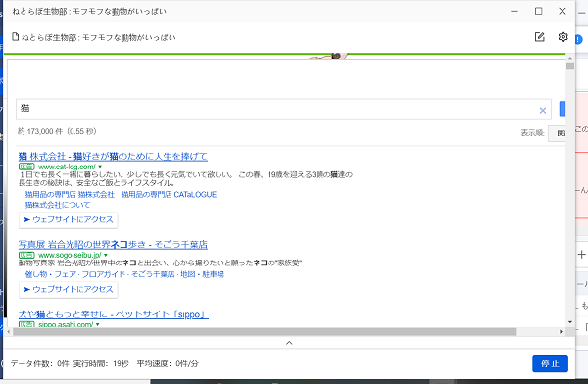The height and width of the screenshot is (384, 588).
Task: Click the horizontal scrollbar left arrow
Action: coord(9,332)
